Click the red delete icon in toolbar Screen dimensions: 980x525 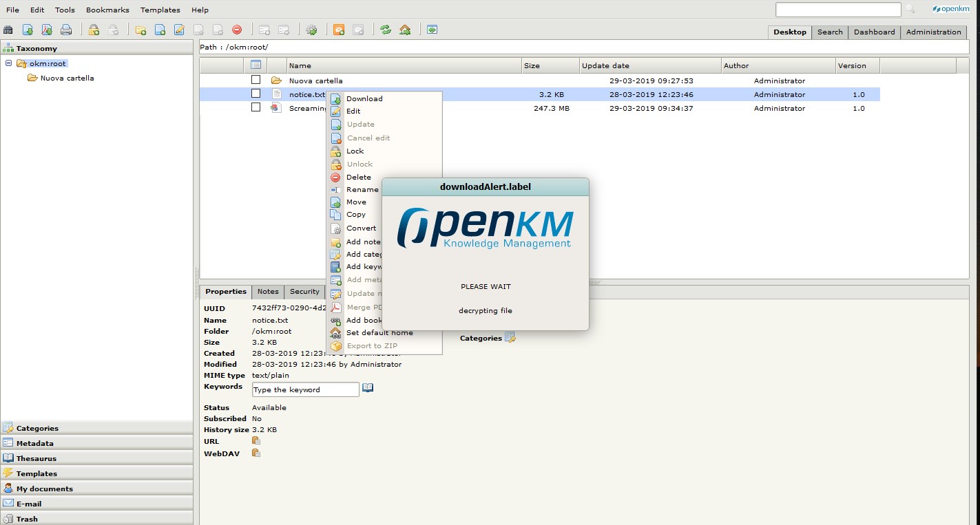(237, 30)
